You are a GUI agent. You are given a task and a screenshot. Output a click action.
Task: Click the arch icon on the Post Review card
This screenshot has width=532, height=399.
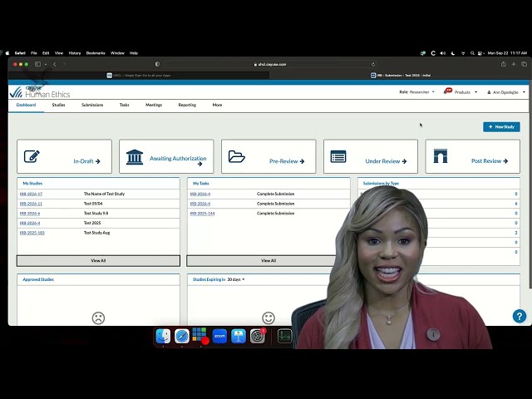click(441, 156)
